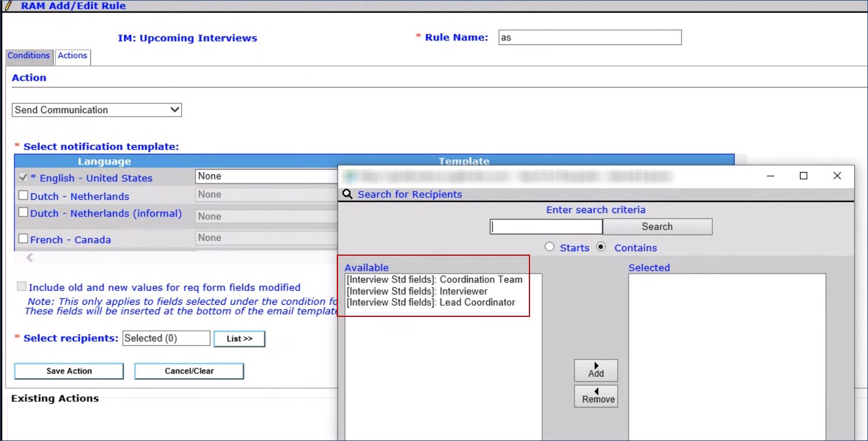The height and width of the screenshot is (441, 868).
Task: Select the Starts radio button
Action: (x=550, y=247)
